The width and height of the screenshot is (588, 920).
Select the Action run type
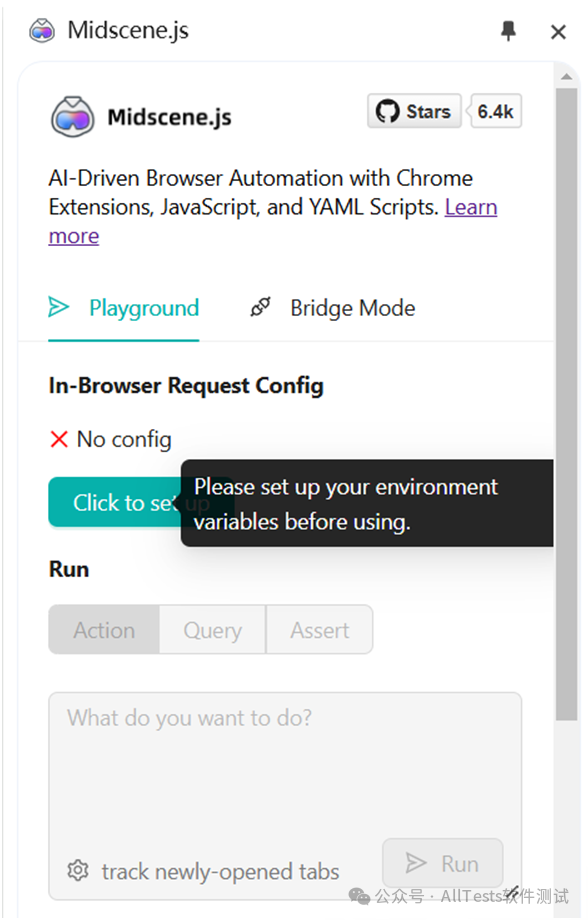pyautogui.click(x=104, y=630)
